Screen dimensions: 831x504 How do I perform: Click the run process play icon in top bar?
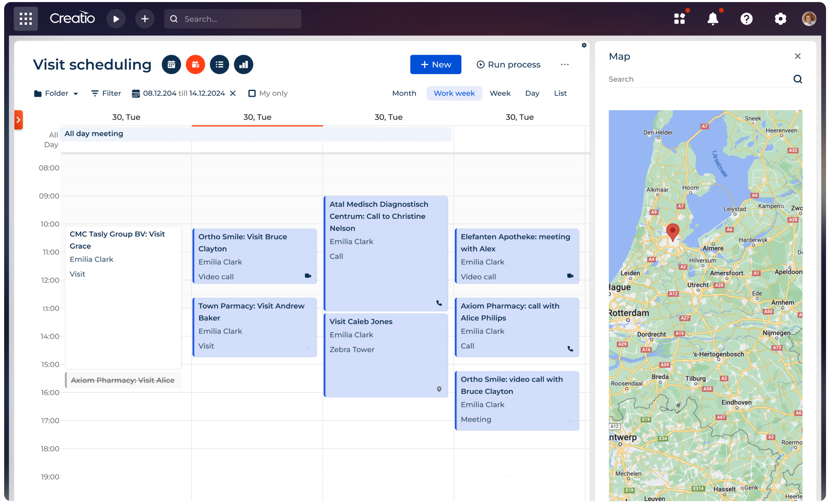tap(116, 19)
